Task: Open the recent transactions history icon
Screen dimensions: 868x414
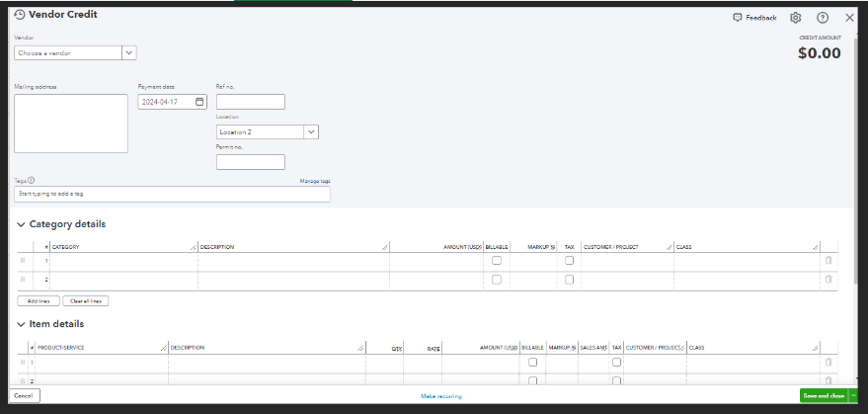Action: click(x=20, y=15)
